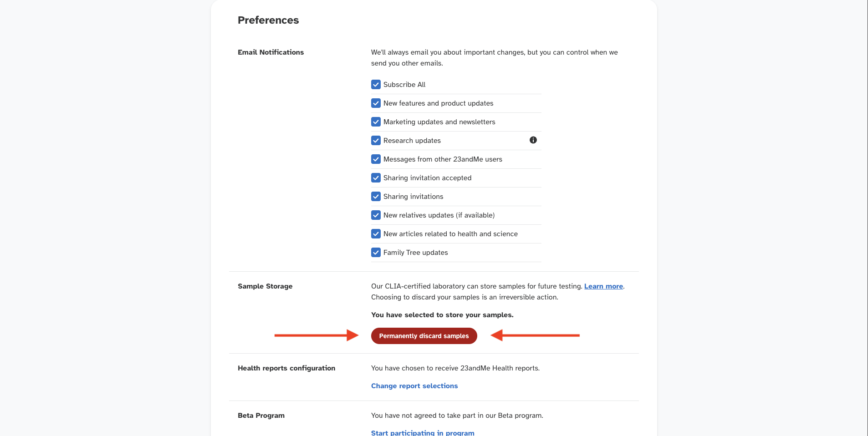Image resolution: width=868 pixels, height=436 pixels.
Task: Click Start participating in program link
Action: [x=422, y=432]
